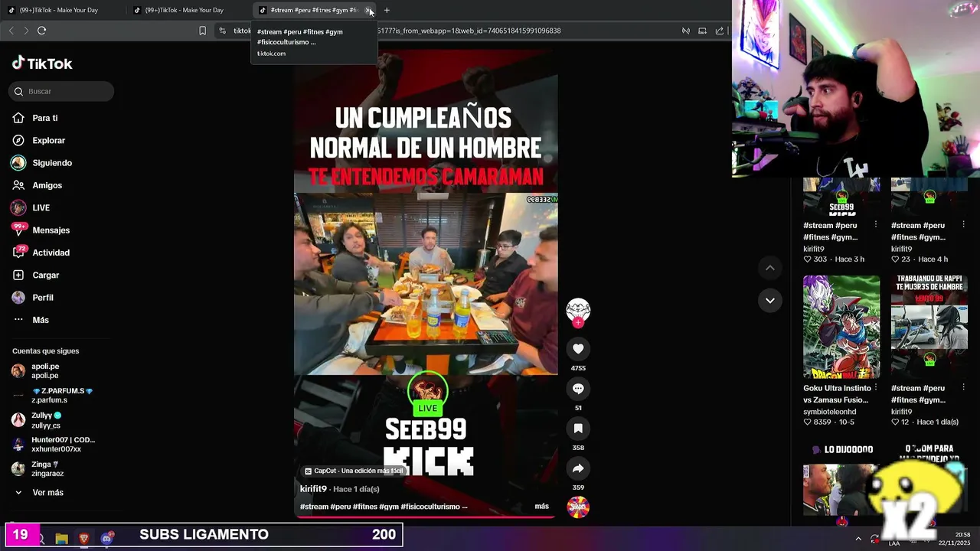Screen dimensions: 980x551
Task: Reload the page
Action: click(x=41, y=31)
